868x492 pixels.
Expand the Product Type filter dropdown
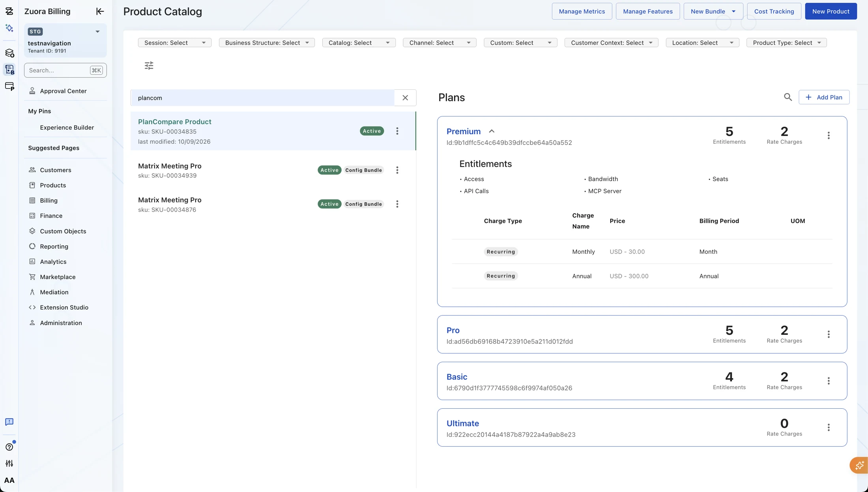click(x=786, y=43)
